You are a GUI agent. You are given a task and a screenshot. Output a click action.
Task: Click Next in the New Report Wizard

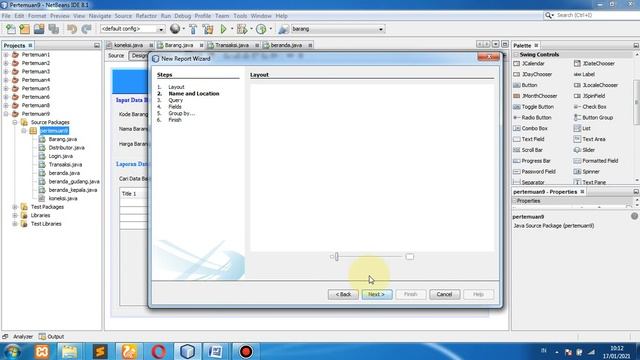[x=376, y=294]
